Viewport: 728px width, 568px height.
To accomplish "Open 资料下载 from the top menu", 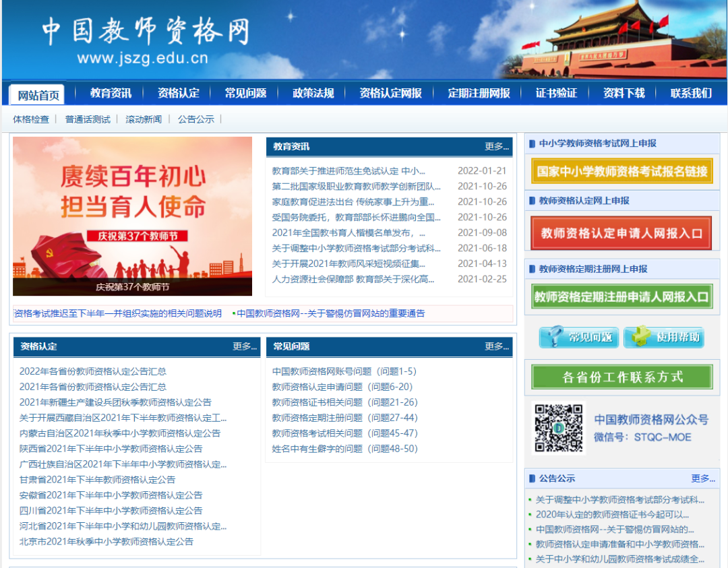I will [x=624, y=93].
